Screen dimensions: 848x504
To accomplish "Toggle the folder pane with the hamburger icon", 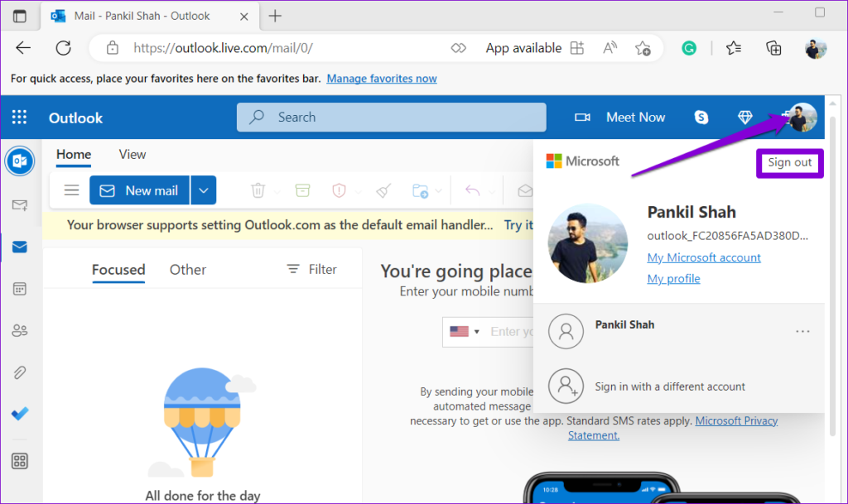I will 71,190.
